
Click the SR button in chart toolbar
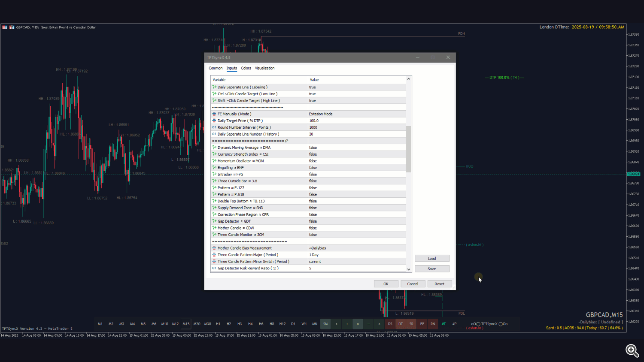point(411,324)
